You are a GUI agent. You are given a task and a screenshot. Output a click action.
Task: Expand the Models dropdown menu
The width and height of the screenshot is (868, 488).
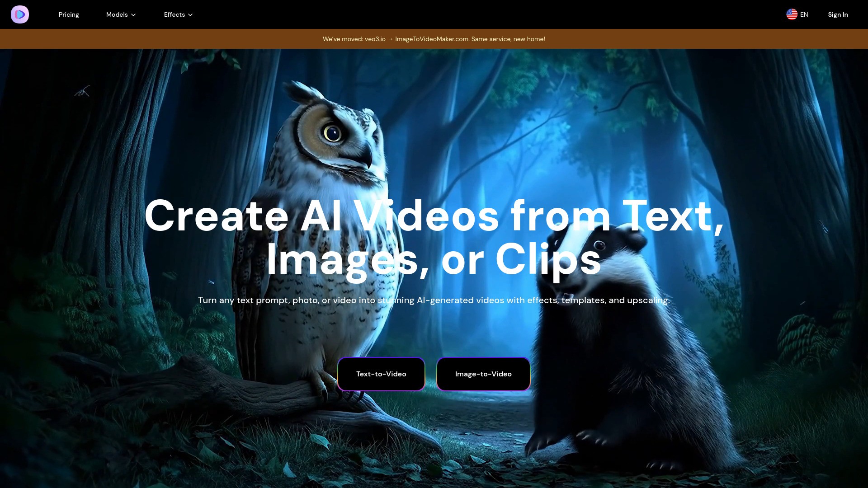point(120,14)
